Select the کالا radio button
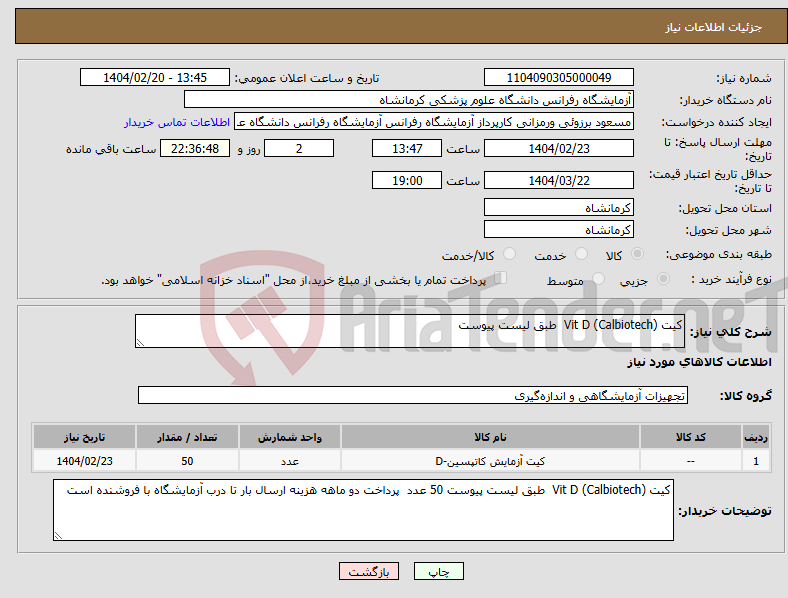 637,254
